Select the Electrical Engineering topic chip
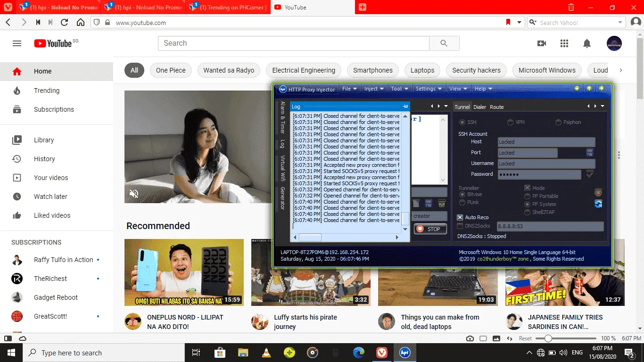 (x=304, y=70)
